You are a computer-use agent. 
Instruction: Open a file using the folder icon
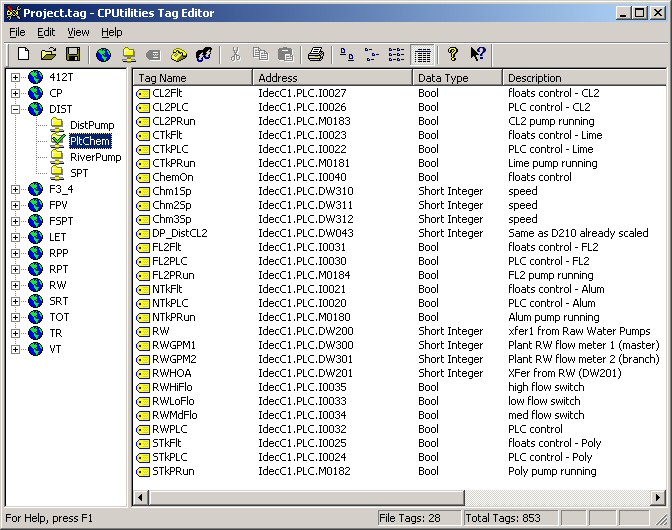(x=48, y=54)
